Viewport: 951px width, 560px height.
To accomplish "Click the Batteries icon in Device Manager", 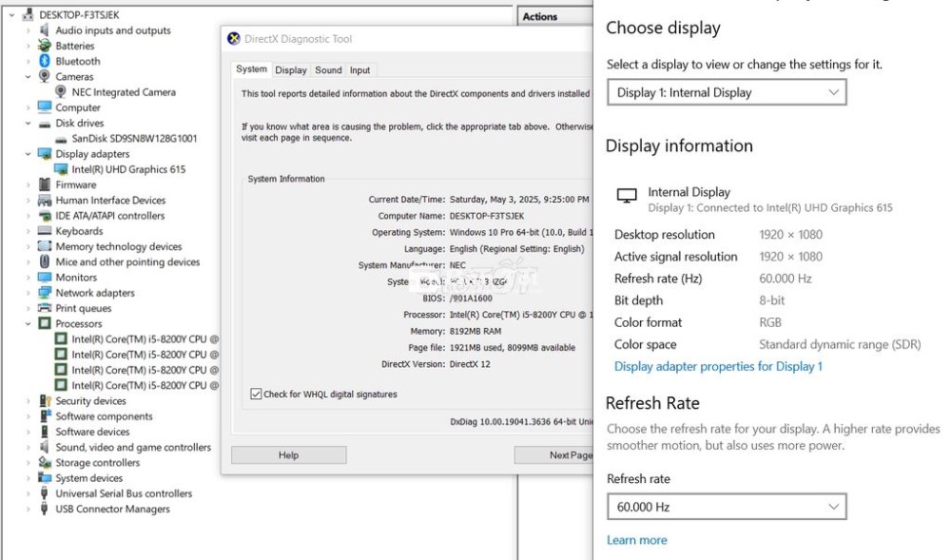I will [x=45, y=46].
